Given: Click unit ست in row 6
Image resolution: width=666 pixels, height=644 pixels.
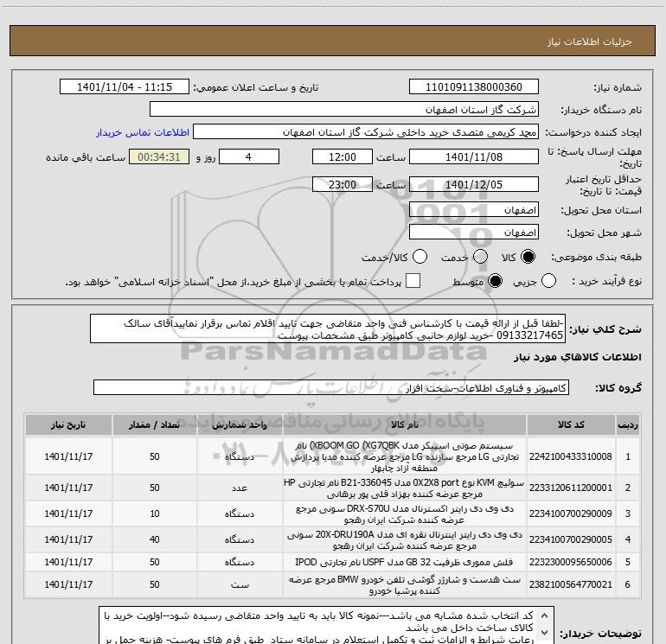Looking at the screenshot, I should [240, 584].
